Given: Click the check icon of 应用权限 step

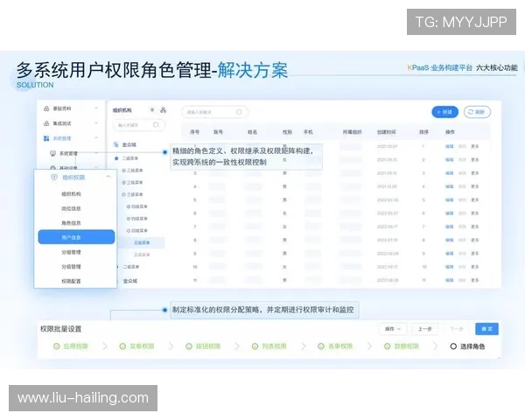Looking at the screenshot, I should (57, 346).
